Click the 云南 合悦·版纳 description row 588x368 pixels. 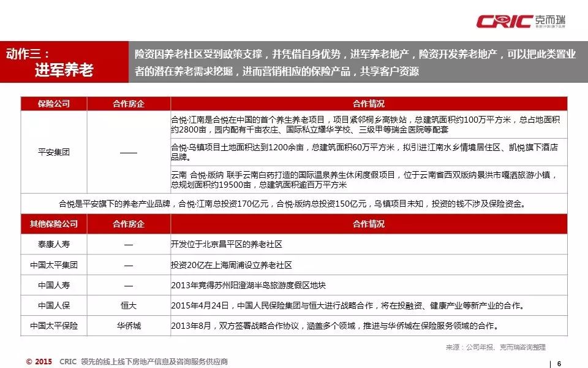point(369,180)
